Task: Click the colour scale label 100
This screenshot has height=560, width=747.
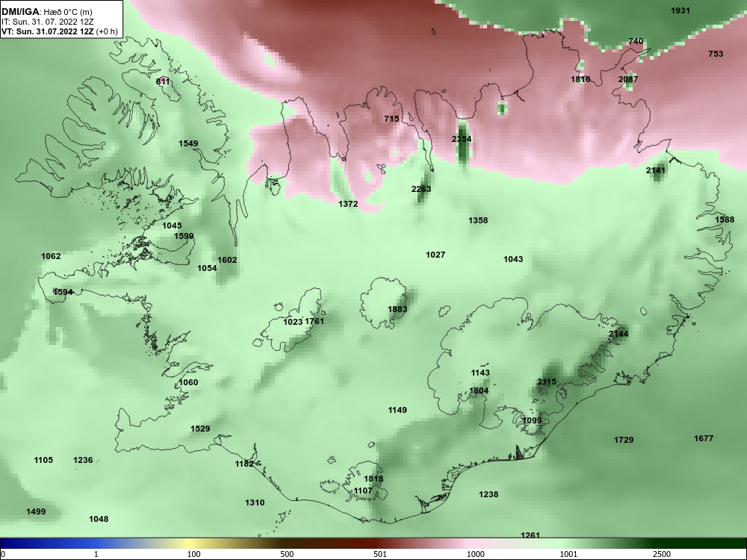Action: coord(193,554)
